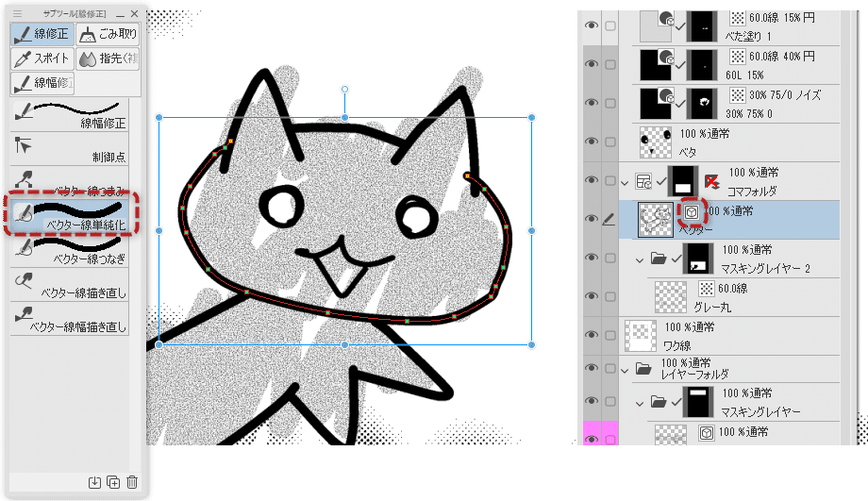Select the ベクター線幅描き直し sub tool

[70, 319]
